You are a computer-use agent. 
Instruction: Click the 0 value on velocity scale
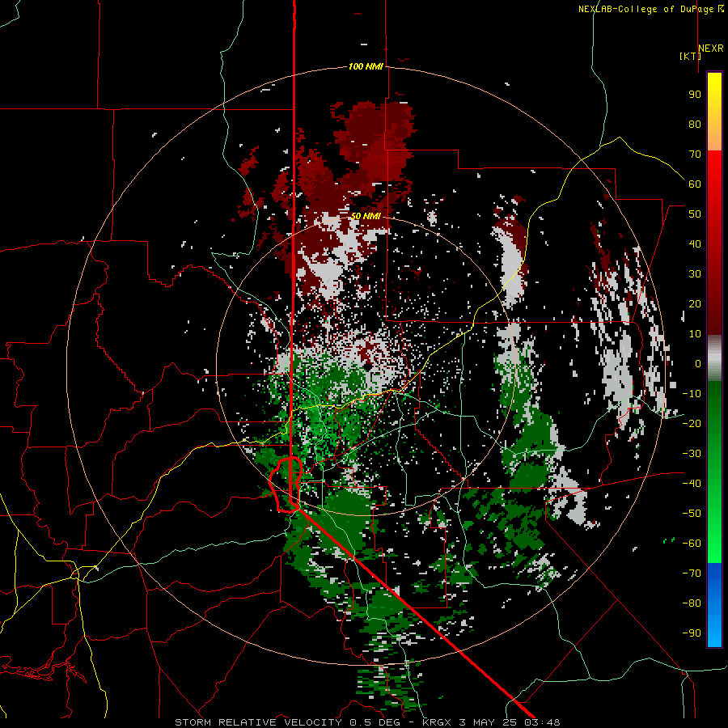pyautogui.click(x=698, y=364)
